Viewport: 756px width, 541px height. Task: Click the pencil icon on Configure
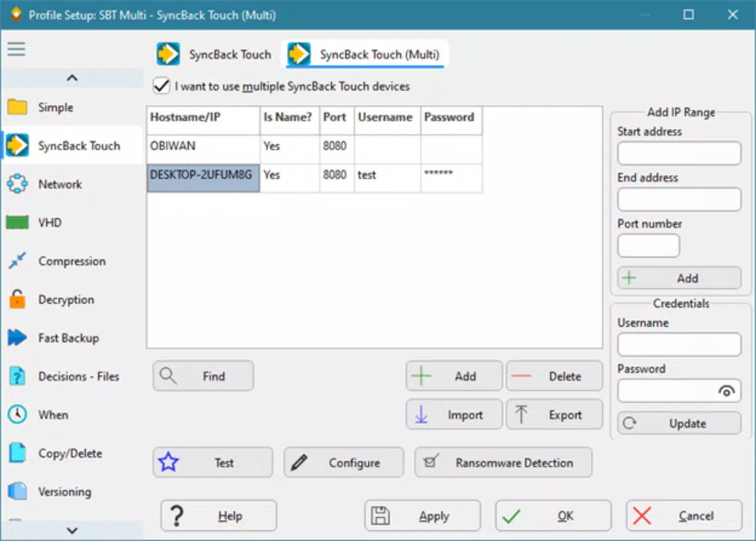tap(299, 463)
